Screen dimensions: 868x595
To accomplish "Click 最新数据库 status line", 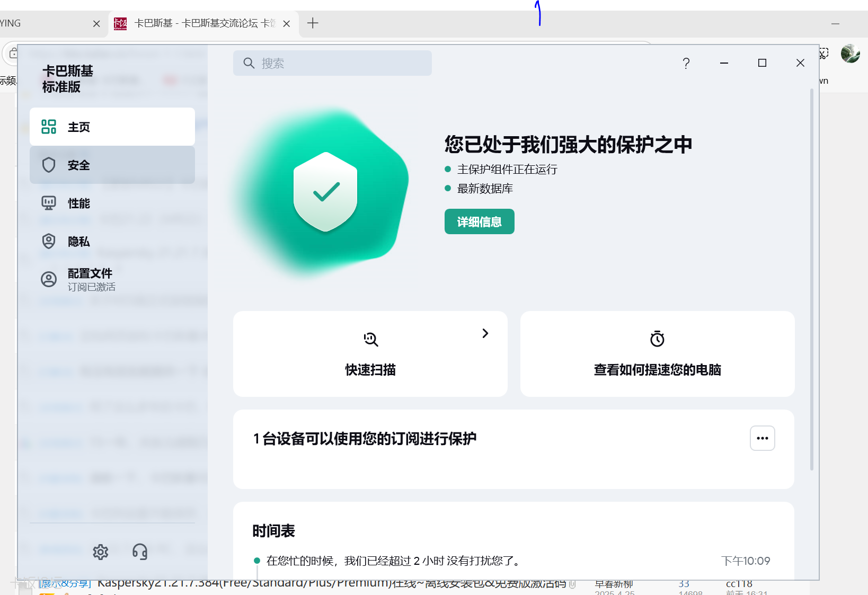I will click(x=485, y=188).
